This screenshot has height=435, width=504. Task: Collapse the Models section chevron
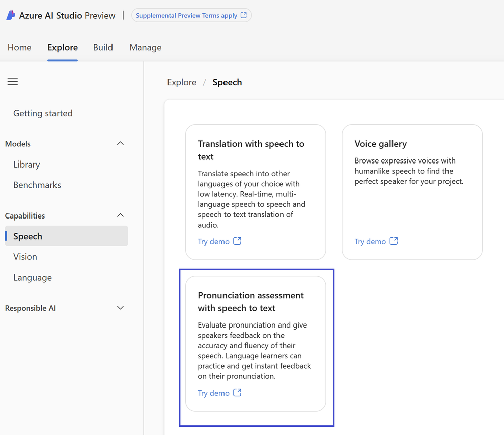[120, 144]
